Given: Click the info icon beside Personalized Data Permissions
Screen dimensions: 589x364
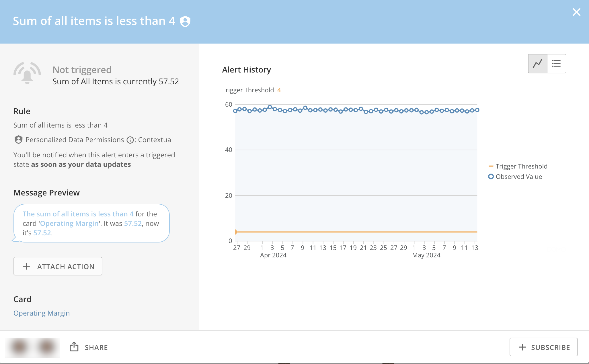Looking at the screenshot, I should (130, 140).
